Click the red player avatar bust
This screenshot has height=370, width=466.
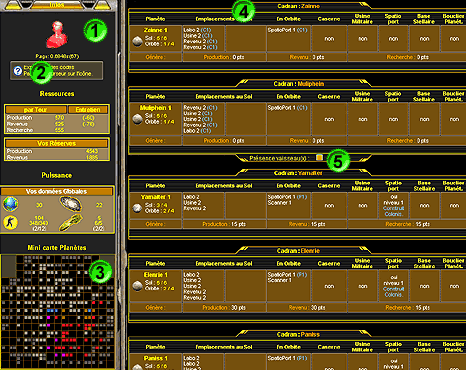(57, 35)
